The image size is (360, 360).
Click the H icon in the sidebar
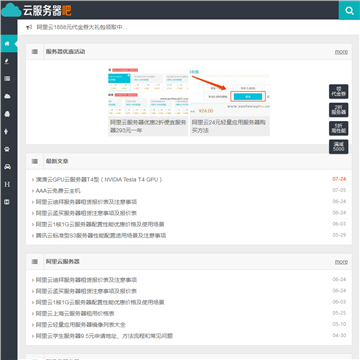[x=7, y=184]
